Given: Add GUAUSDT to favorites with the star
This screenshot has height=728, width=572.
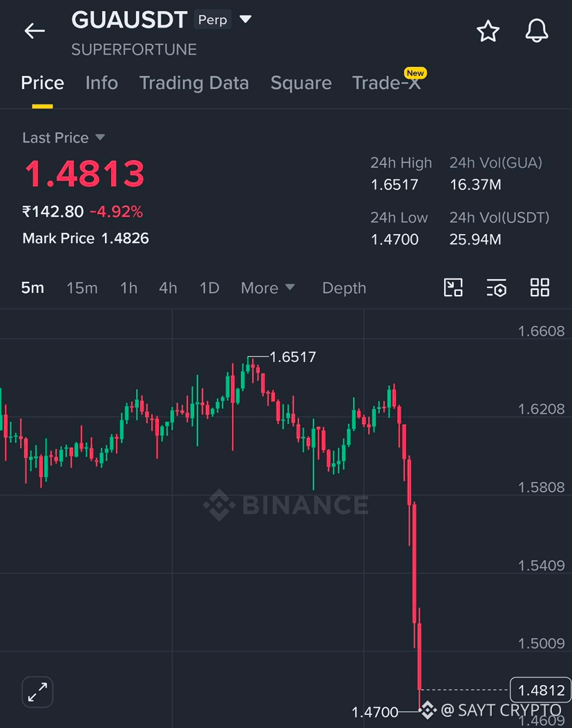Looking at the screenshot, I should click(x=488, y=32).
